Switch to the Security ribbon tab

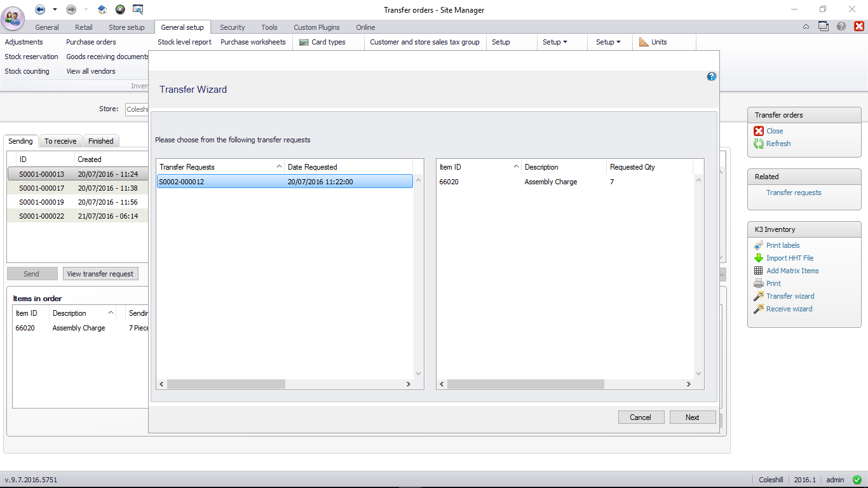(232, 27)
